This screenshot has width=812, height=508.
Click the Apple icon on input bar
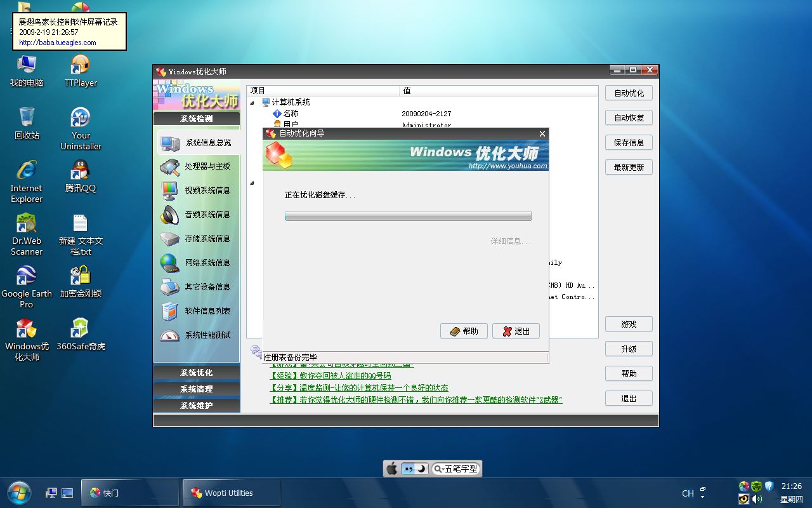point(392,469)
